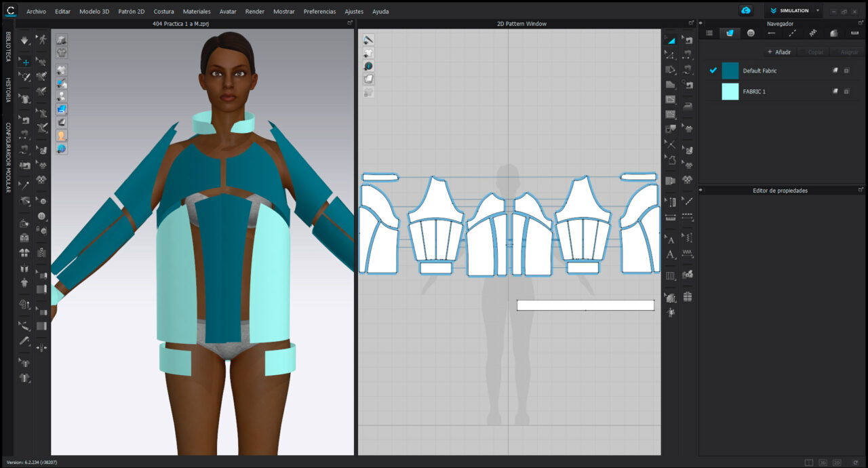Toggle the orange avatar display icon beside 3D view

coord(61,135)
